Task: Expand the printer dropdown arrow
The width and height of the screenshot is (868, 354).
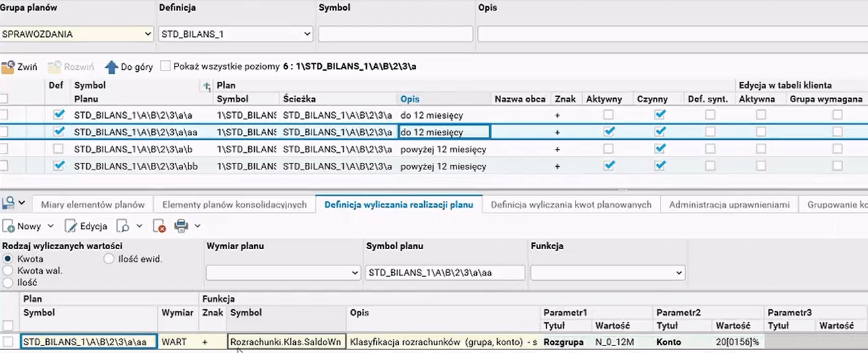Action: coord(198,226)
